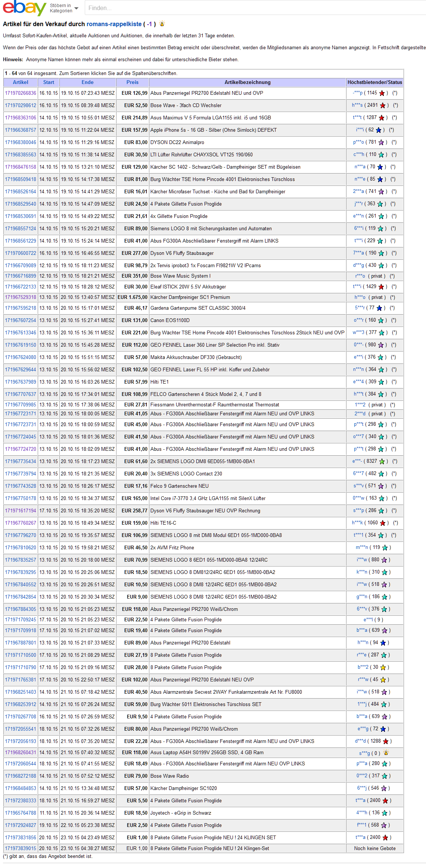Click the title 'DYSON DC22 Animalpro'

[177, 143]
